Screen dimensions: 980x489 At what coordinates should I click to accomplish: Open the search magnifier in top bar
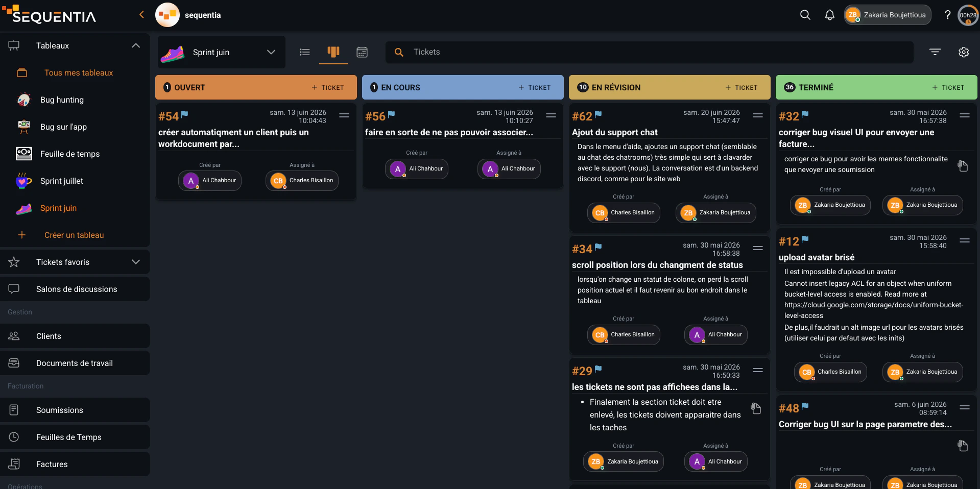point(805,15)
